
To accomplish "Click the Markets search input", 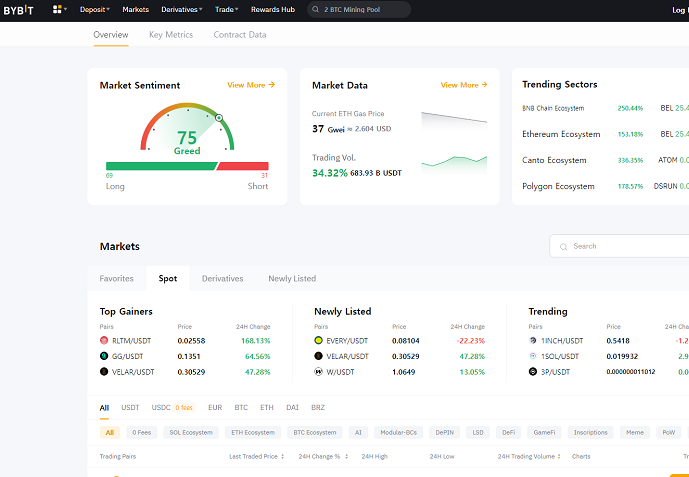I will (620, 246).
